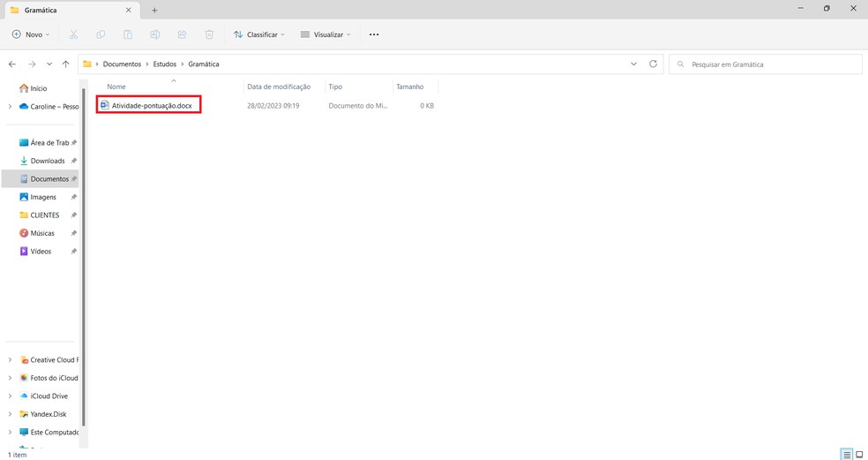Open Yandex.Disk in sidebar

[x=43, y=414]
